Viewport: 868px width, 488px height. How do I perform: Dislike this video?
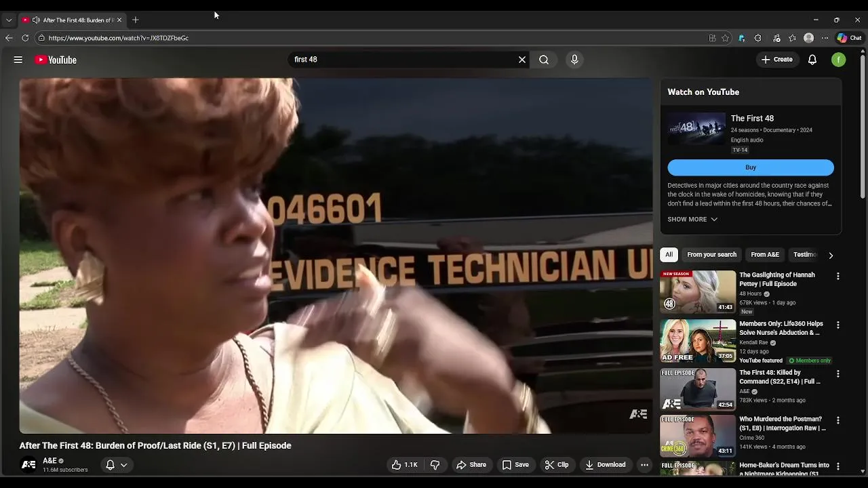tap(435, 465)
